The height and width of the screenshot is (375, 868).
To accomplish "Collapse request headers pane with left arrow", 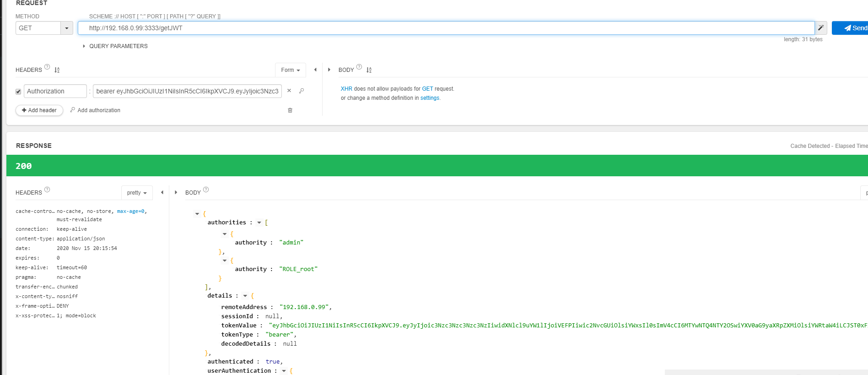I will 315,70.
